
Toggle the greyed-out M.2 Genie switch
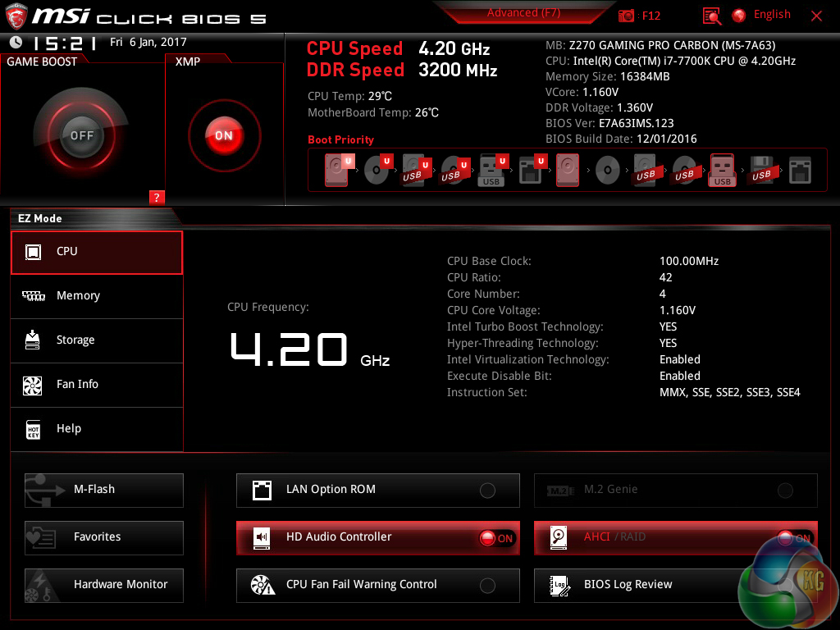tap(785, 491)
